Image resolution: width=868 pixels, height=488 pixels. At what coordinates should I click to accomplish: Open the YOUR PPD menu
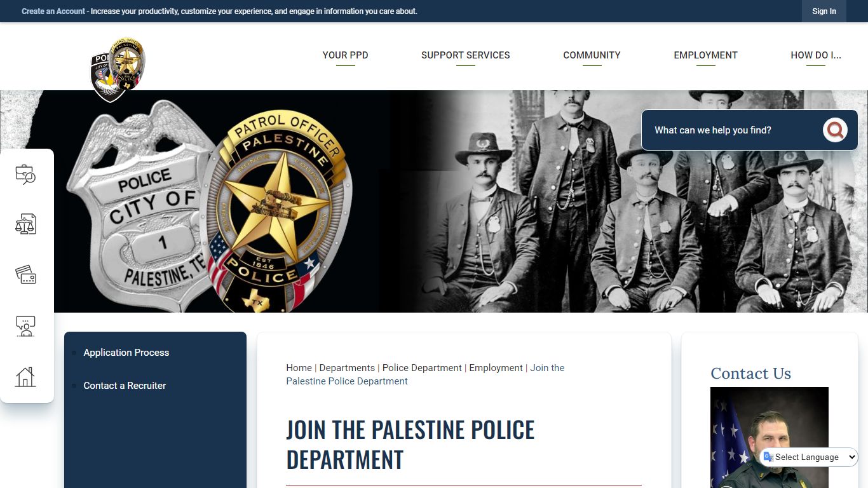coord(345,55)
